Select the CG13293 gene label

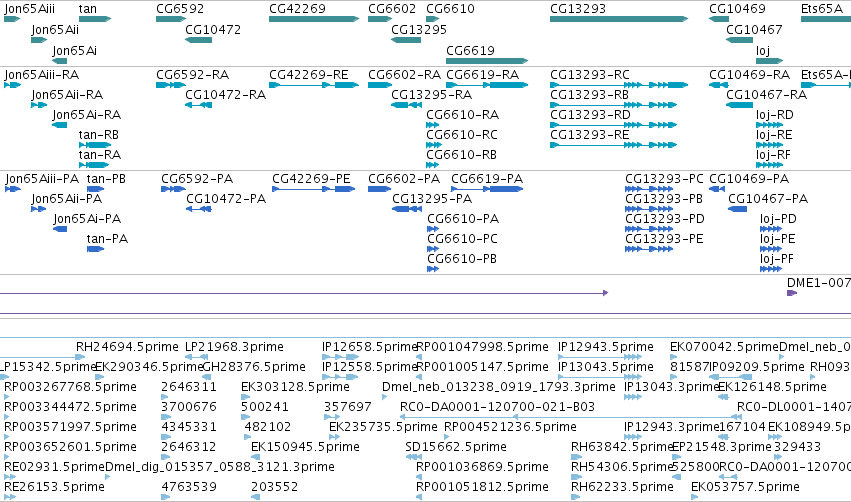(x=577, y=9)
